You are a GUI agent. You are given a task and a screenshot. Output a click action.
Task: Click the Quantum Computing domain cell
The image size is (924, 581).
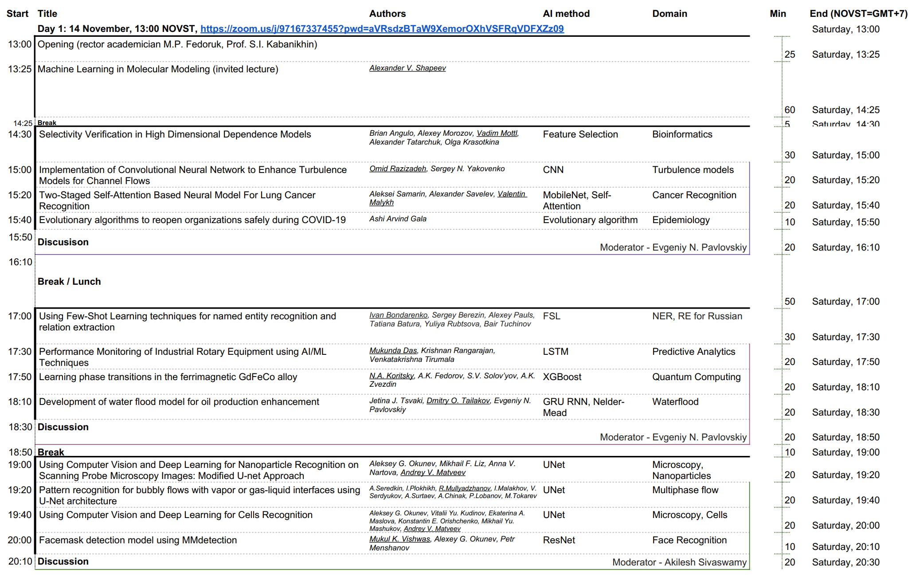[697, 377]
